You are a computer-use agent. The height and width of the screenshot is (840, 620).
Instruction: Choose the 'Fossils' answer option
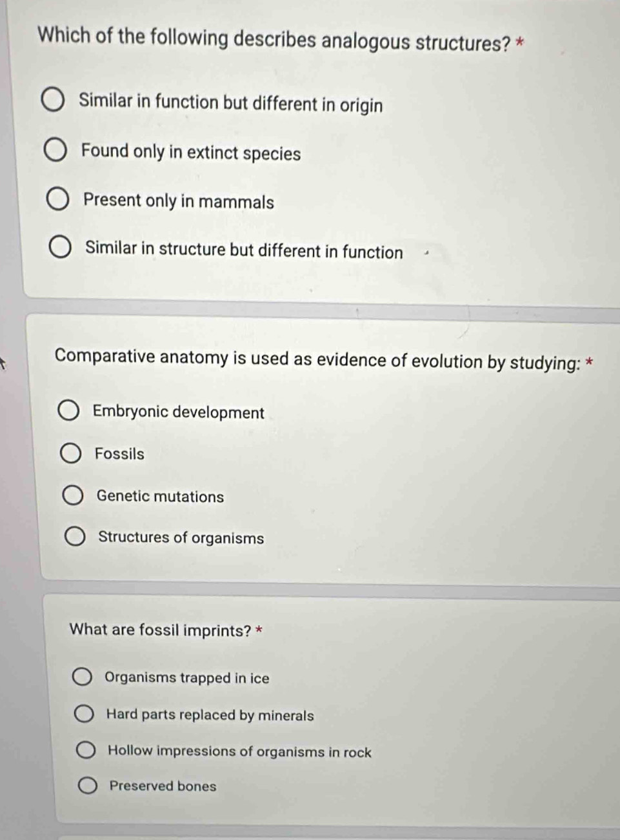[71, 454]
